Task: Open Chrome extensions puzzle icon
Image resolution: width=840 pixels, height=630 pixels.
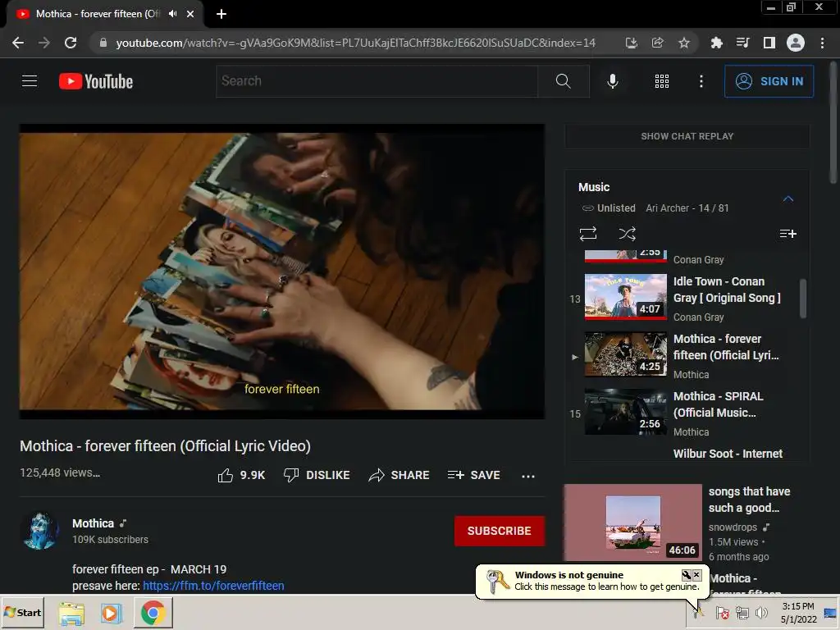Action: (x=716, y=43)
